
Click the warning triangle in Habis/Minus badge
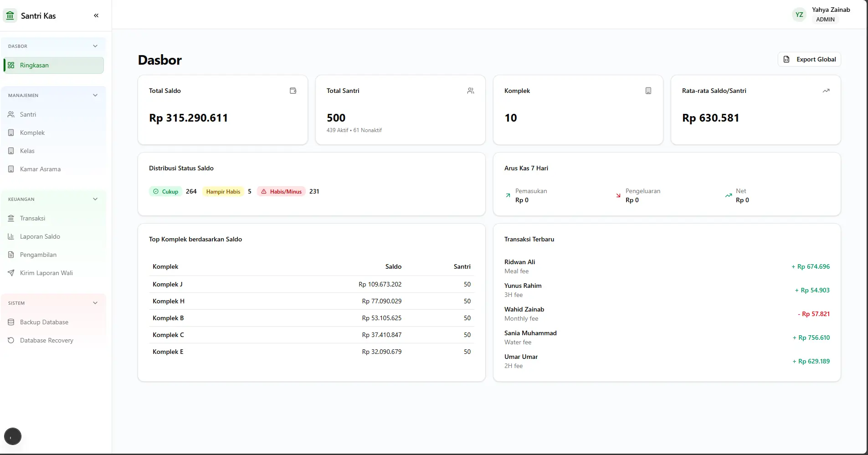point(264,191)
